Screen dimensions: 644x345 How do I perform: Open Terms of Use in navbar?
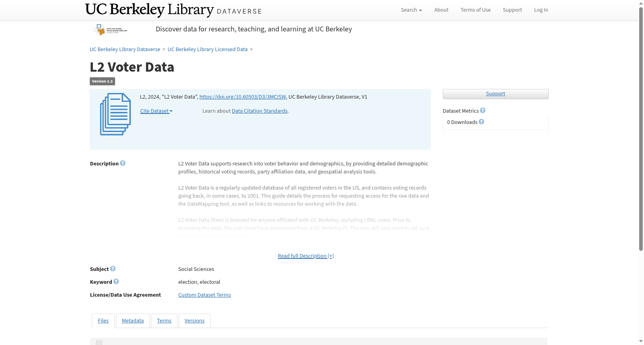[475, 10]
